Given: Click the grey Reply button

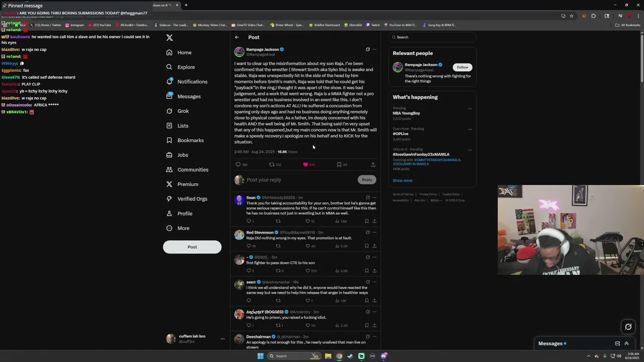Looking at the screenshot, I should [x=367, y=179].
